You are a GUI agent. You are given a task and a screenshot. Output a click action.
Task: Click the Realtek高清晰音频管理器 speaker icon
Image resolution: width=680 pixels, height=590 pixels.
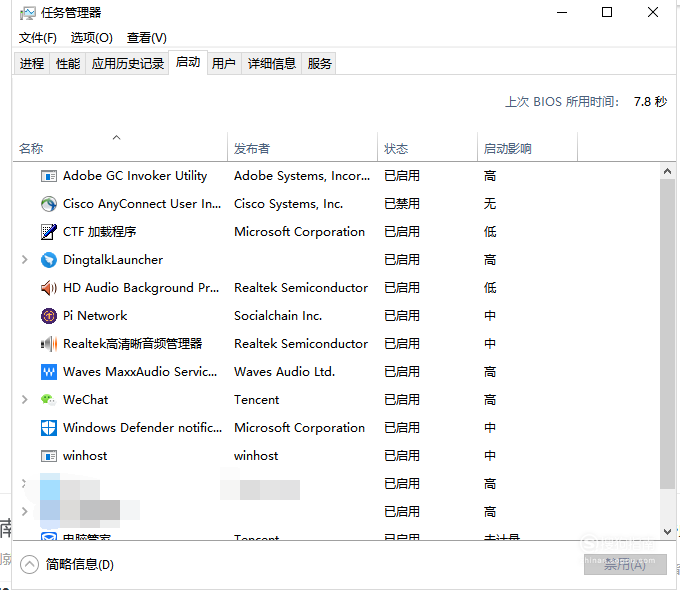[x=49, y=344]
